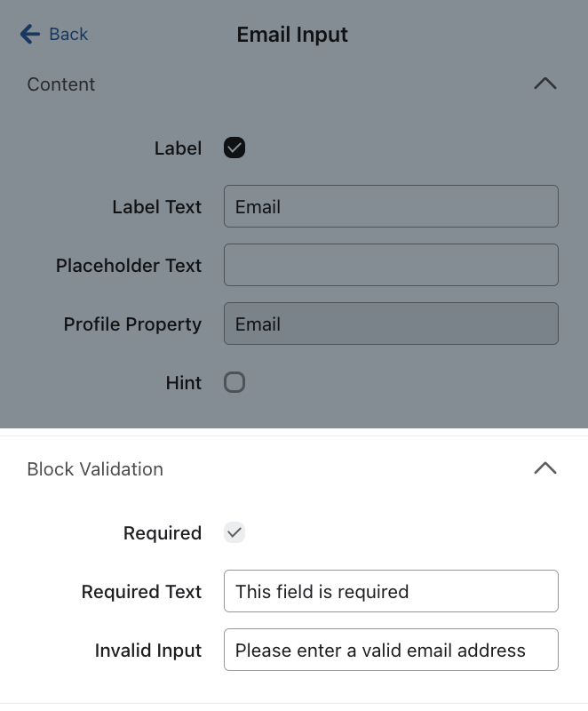Select the empty Placeholder Text field

coord(391,264)
